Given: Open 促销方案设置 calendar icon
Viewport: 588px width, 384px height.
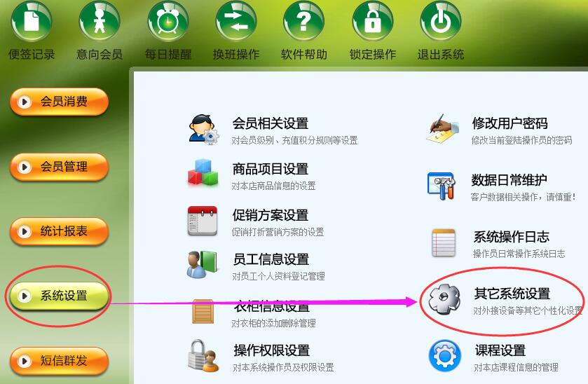Looking at the screenshot, I should click(x=203, y=221).
